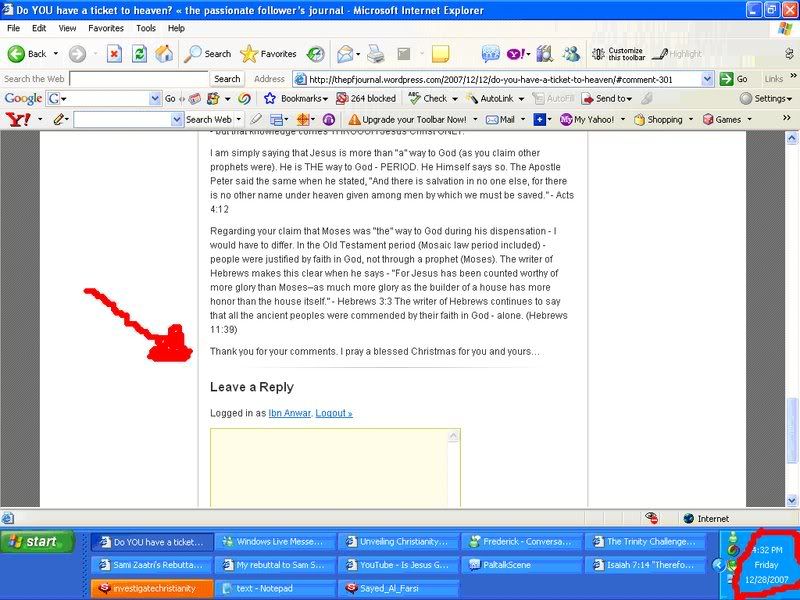Click the page scrollbar down arrow
Image resolution: width=800 pixels, height=600 pixels.
[791, 501]
